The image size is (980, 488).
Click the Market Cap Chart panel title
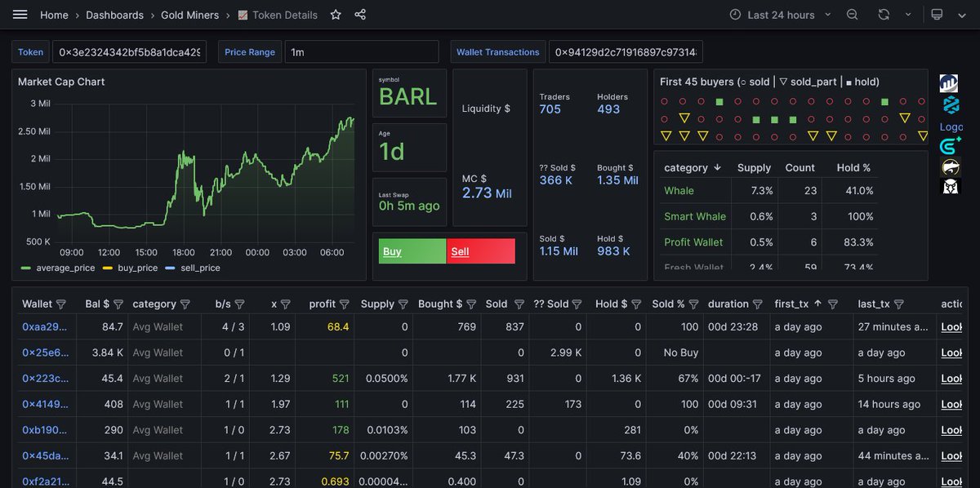tap(61, 82)
